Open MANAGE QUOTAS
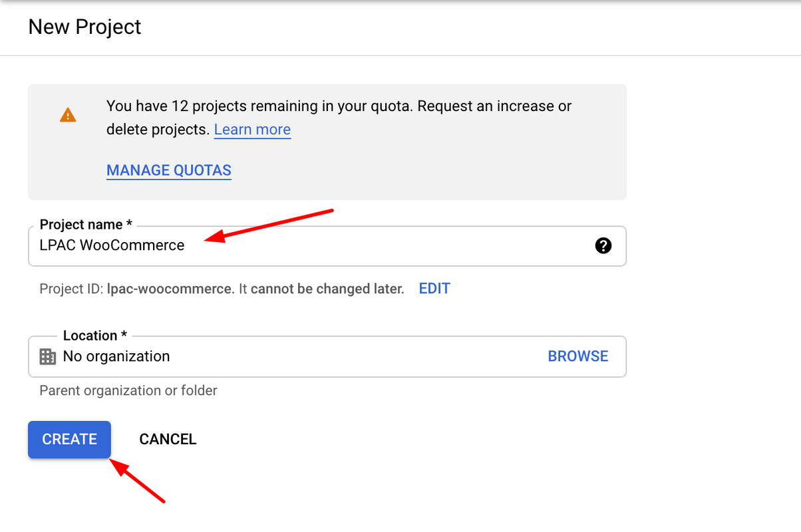Viewport: 801px width, 532px height. coord(168,170)
